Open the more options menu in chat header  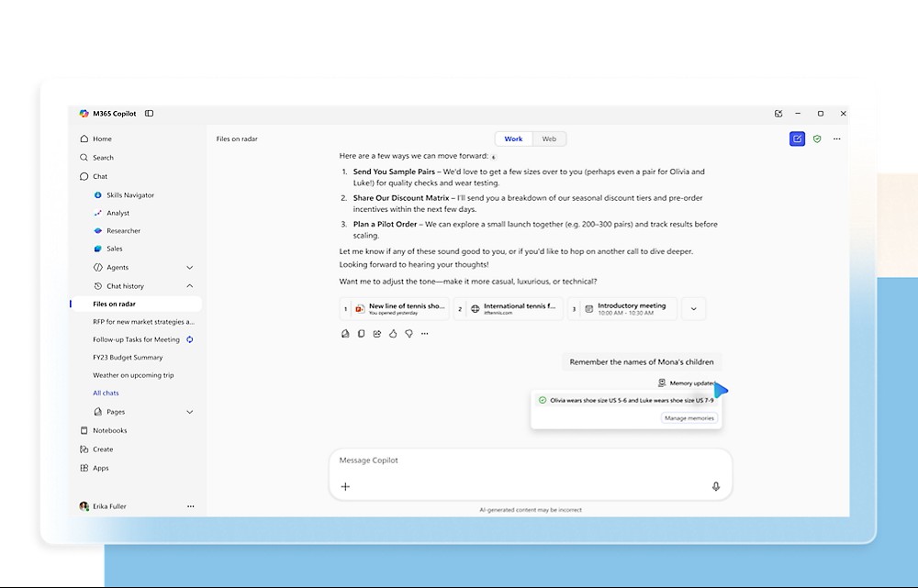coord(836,139)
